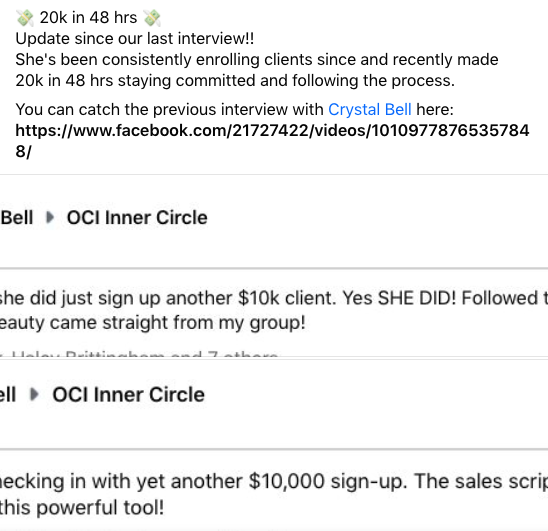The height and width of the screenshot is (531, 548).
Task: Click the "this powerful tool!" line
Action: [x=82, y=508]
